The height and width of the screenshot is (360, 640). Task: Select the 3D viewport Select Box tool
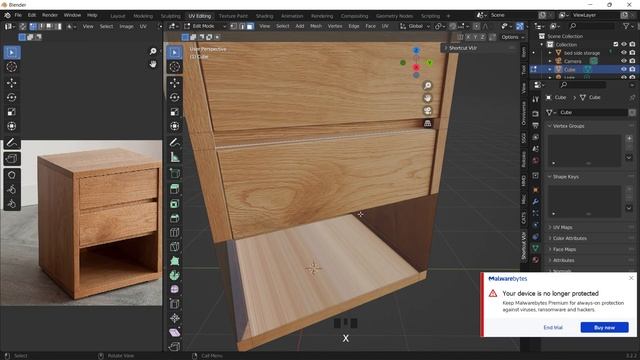tap(175, 53)
